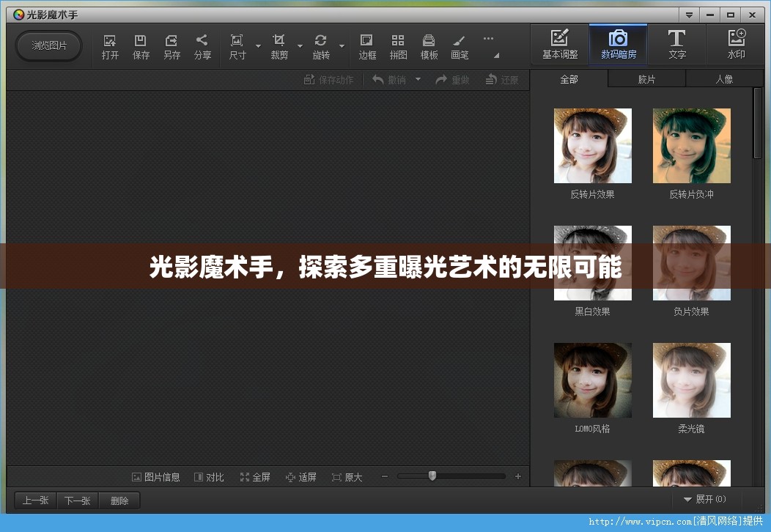Enter 全屏 fullscreen mode
This screenshot has width=771, height=532.
pyautogui.click(x=255, y=477)
